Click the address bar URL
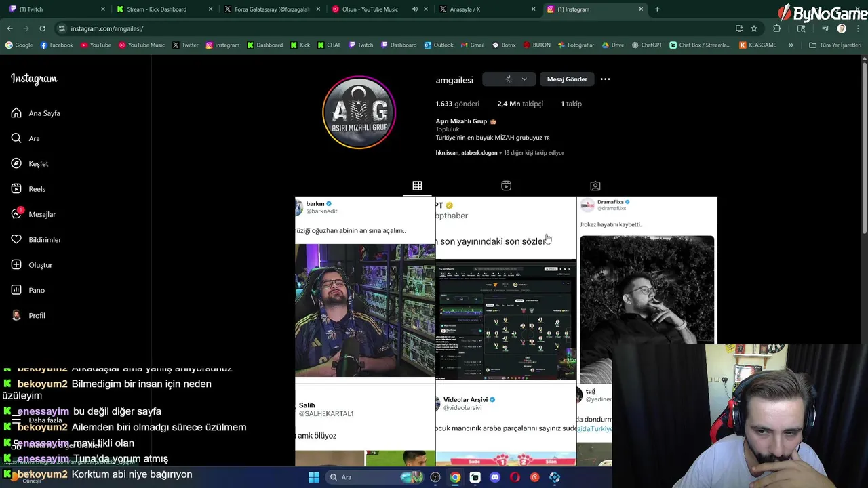868x488 pixels. point(106,28)
